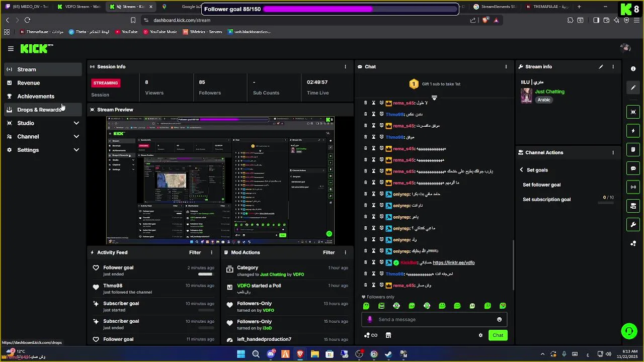The image size is (644, 362).
Task: Ban onlyrep via shield on 'ياهو' message
Action: pos(381,217)
